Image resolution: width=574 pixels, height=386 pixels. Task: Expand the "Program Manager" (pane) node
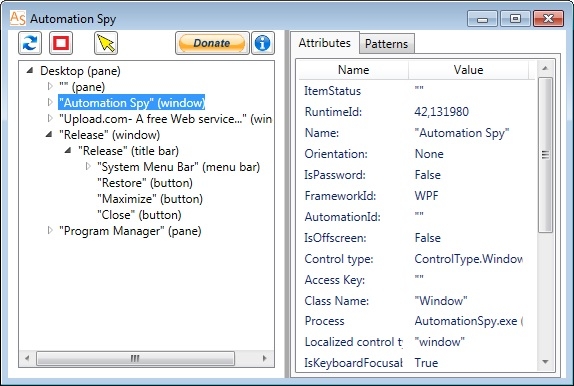[50, 230]
